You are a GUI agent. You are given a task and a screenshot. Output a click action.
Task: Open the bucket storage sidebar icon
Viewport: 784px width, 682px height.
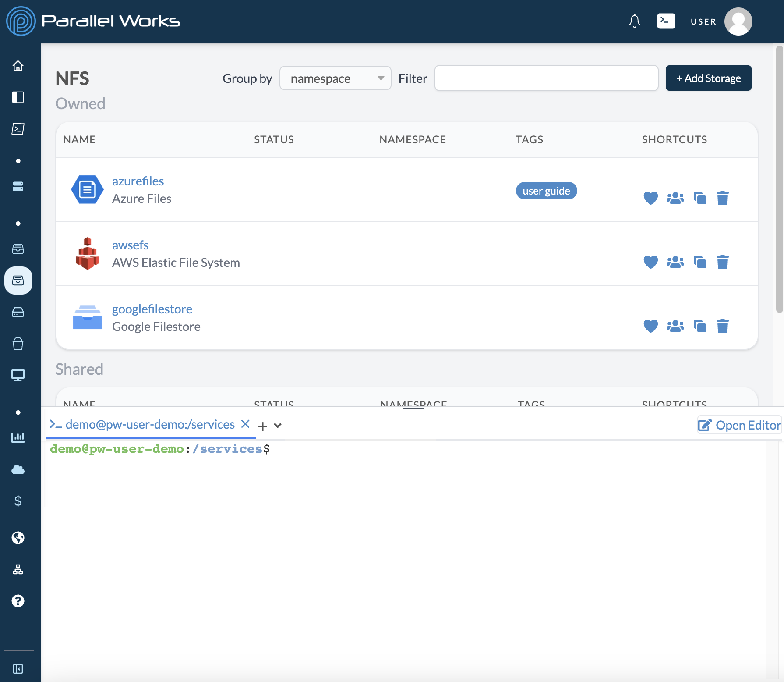point(18,344)
